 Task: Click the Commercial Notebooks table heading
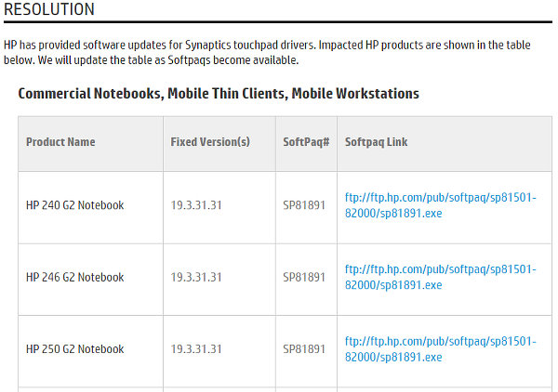[x=219, y=94]
